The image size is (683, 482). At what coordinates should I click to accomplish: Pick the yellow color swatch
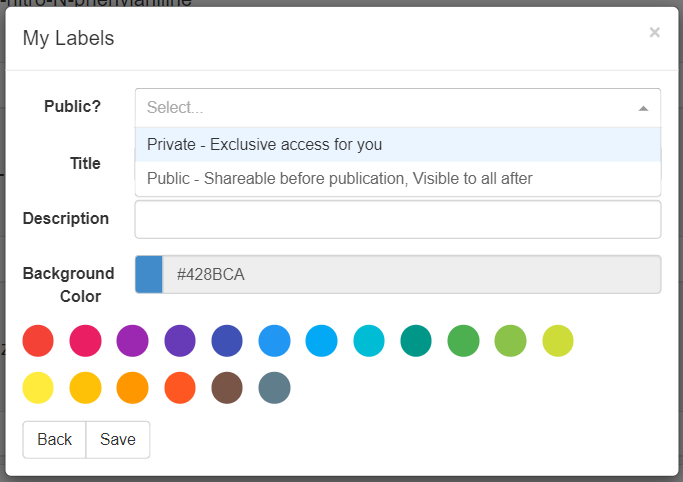38,387
